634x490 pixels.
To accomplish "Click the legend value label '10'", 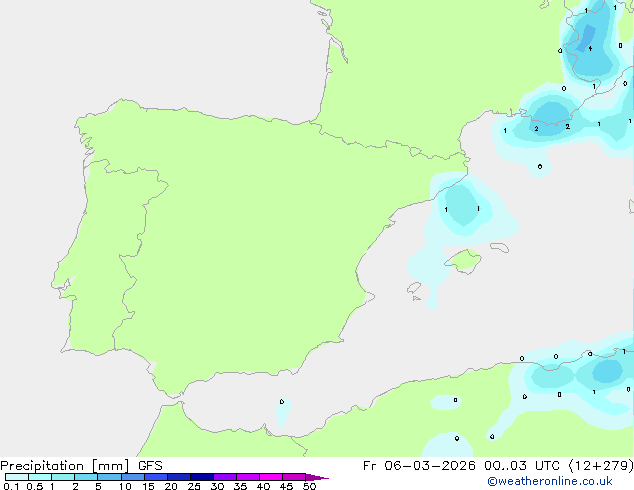I will click(x=125, y=486).
